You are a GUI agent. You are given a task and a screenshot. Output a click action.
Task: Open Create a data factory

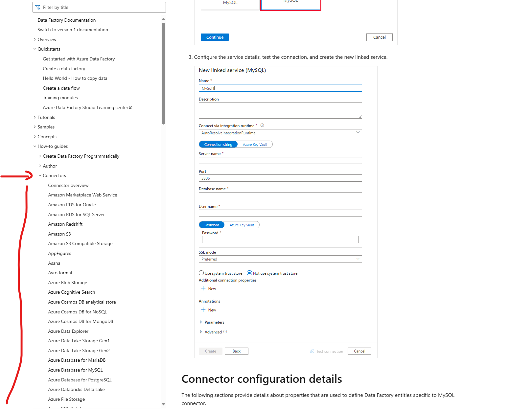64,69
